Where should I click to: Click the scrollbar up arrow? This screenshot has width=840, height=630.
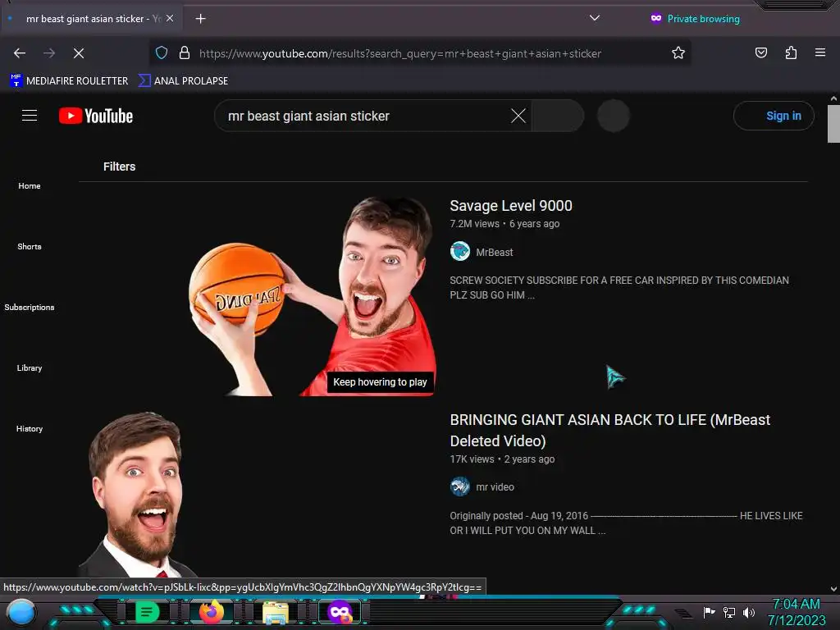pos(833,98)
